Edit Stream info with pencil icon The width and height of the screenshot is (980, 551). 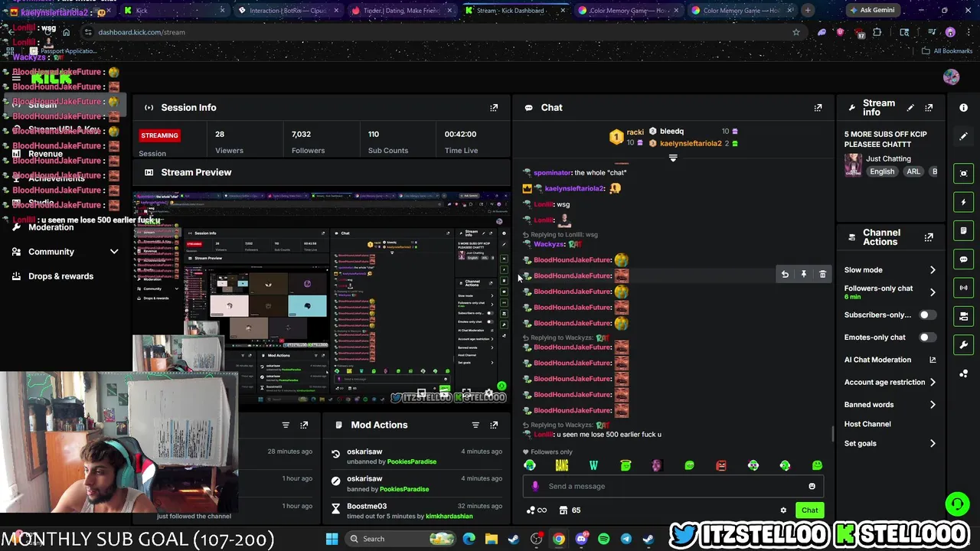point(910,108)
